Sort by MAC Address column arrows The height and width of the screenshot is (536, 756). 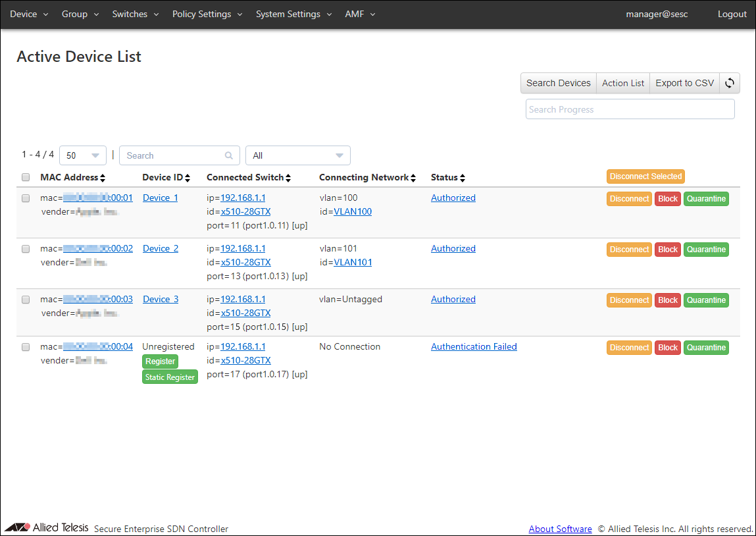point(103,178)
